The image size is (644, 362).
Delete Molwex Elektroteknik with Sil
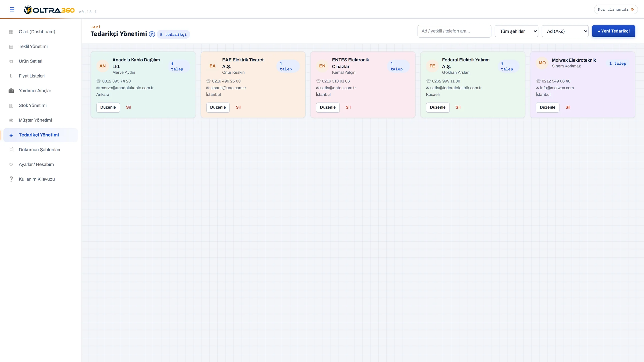pos(568,107)
